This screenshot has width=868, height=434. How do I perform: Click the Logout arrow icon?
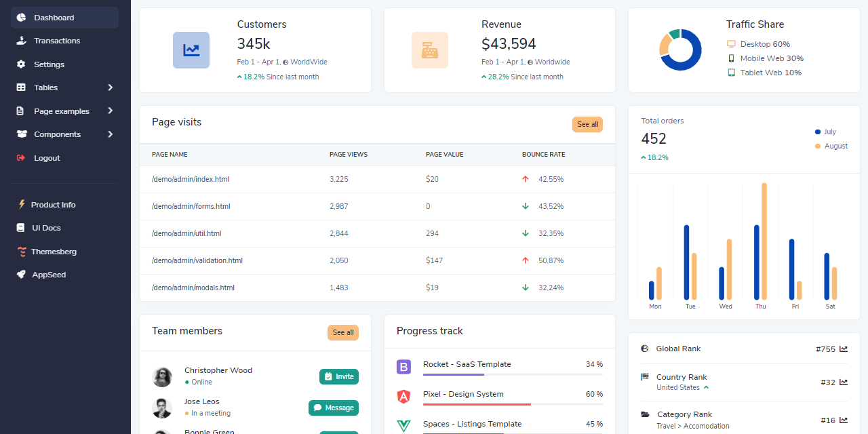(20, 157)
